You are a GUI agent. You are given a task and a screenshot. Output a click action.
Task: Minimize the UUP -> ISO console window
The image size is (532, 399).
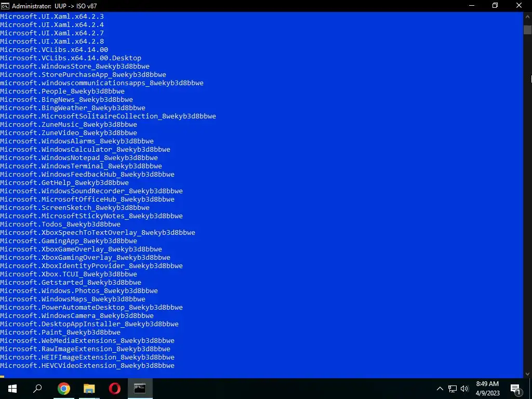coord(472,6)
